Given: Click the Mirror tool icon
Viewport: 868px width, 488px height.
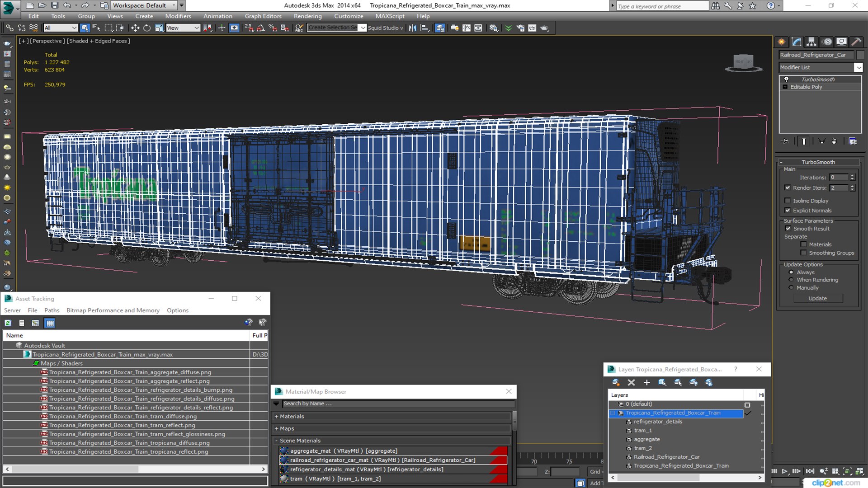Looking at the screenshot, I should [x=412, y=28].
